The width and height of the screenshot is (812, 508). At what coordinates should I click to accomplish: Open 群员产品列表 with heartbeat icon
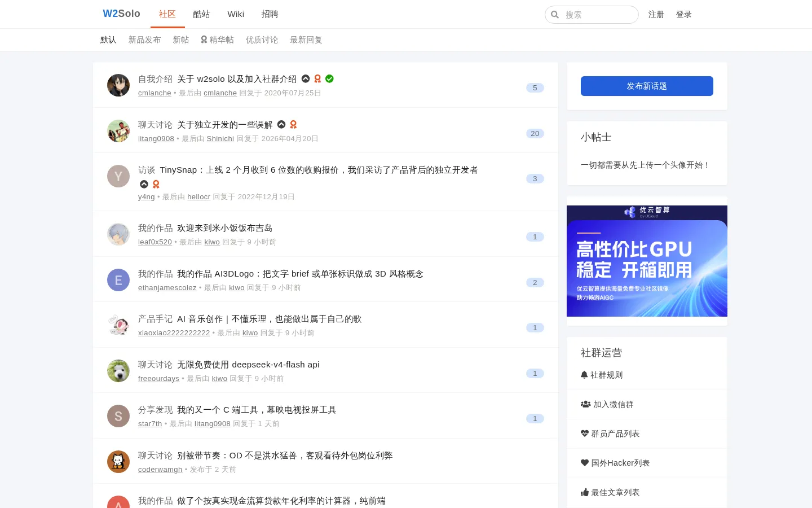tap(610, 433)
